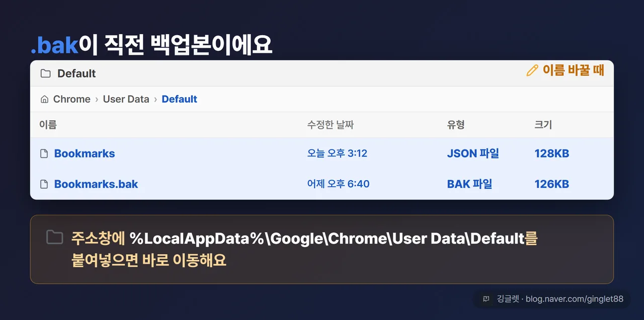The height and width of the screenshot is (320, 644).
Task: Click the file icon of the Bookmarks row
Action: [44, 154]
